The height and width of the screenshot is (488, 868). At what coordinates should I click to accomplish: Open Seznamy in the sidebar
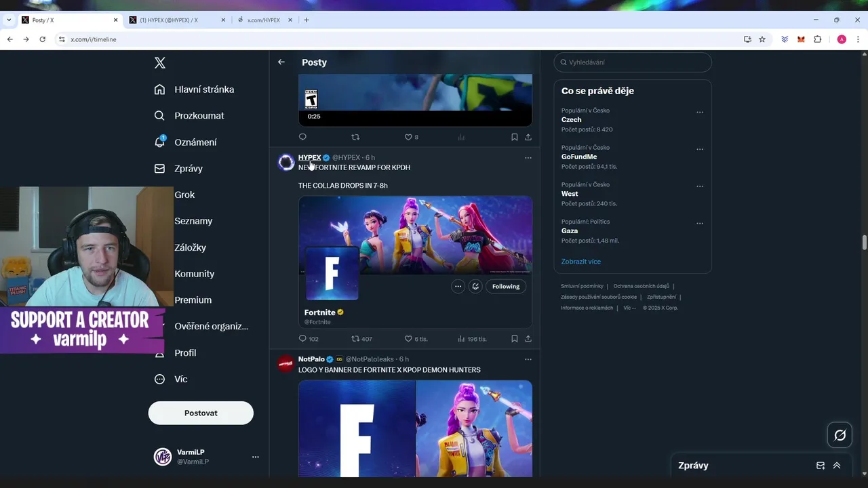[x=193, y=221]
